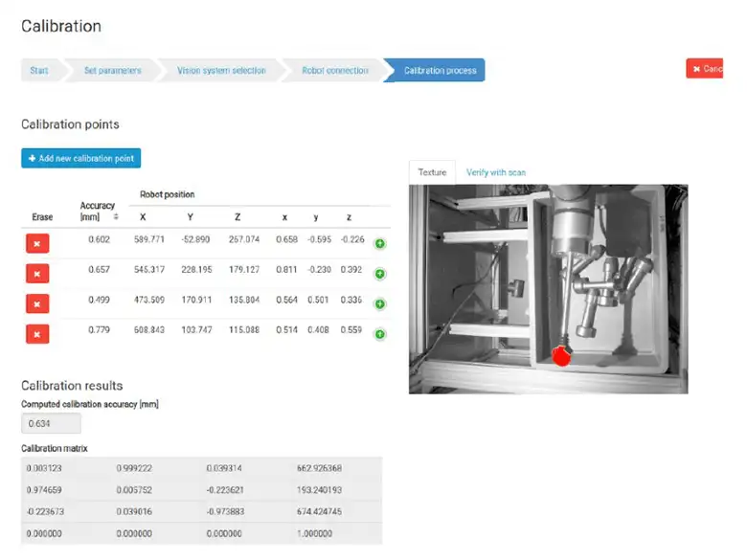Click red marker dot in texture image
Screen dimensions: 747x560
pos(561,355)
